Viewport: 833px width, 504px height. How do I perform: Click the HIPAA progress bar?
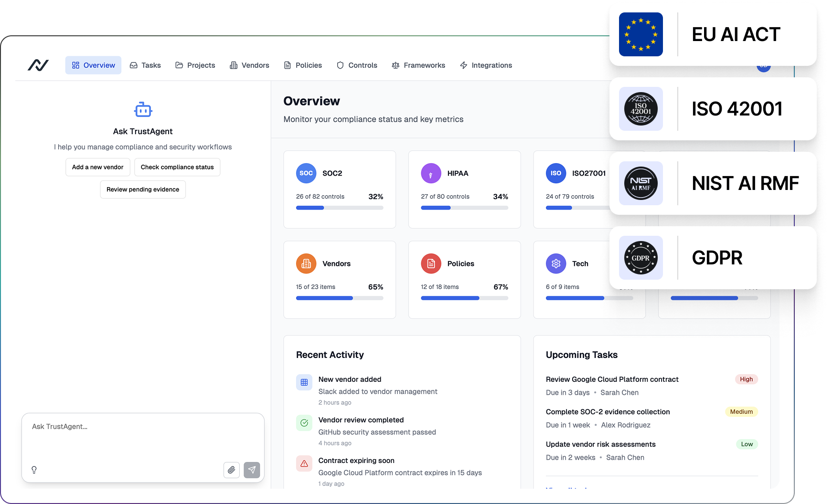pos(464,208)
